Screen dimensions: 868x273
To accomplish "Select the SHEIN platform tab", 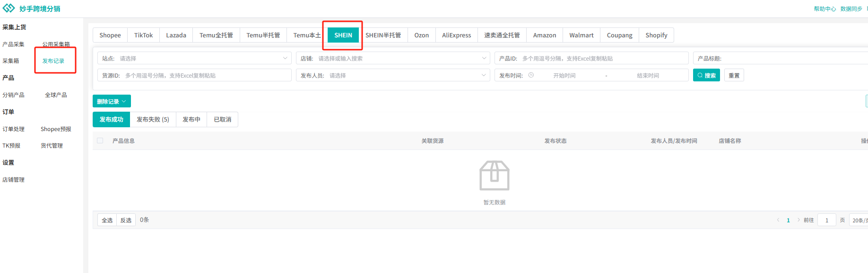I will click(343, 35).
